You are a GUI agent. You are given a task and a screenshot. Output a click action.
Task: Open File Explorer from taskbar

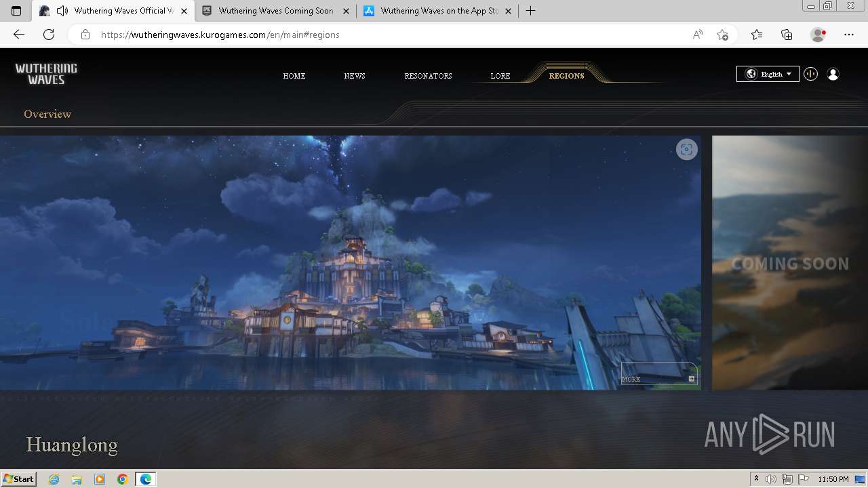[x=77, y=479]
